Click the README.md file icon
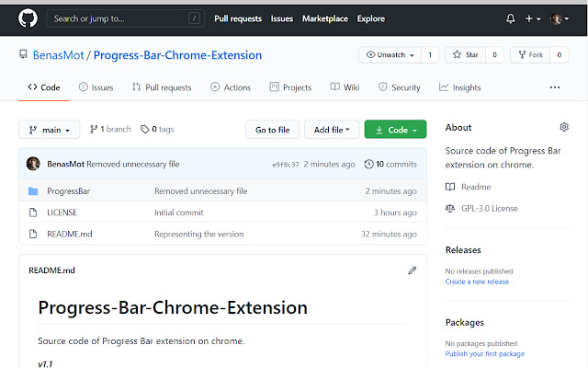588x368 pixels. click(33, 234)
